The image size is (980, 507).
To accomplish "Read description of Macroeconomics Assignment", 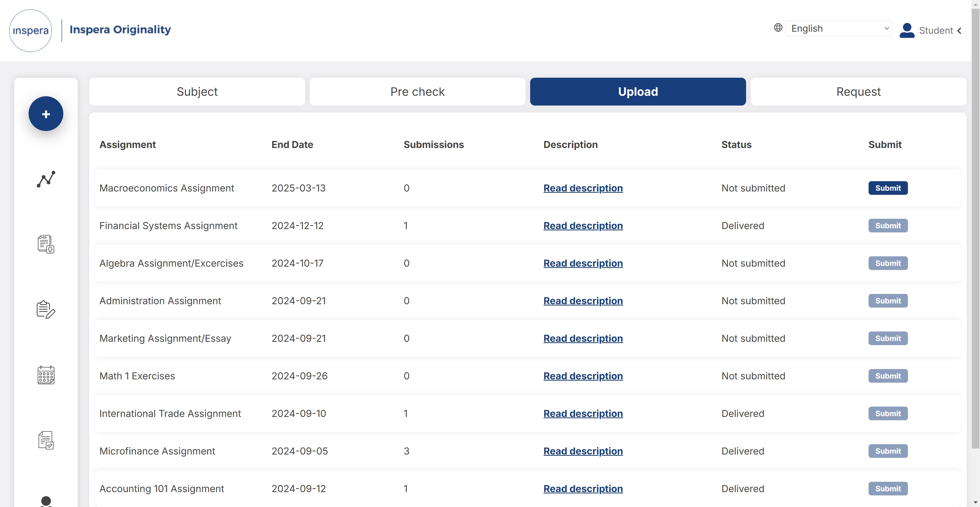I will coord(583,188).
